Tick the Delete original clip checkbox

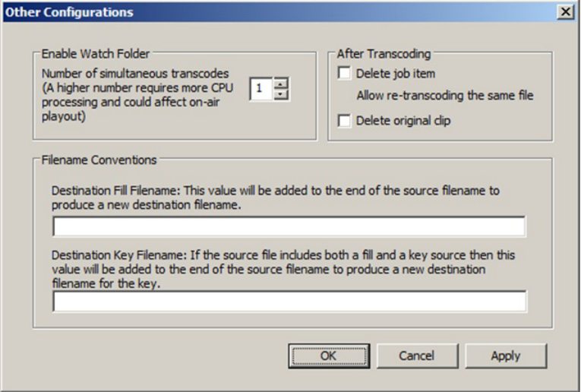345,121
